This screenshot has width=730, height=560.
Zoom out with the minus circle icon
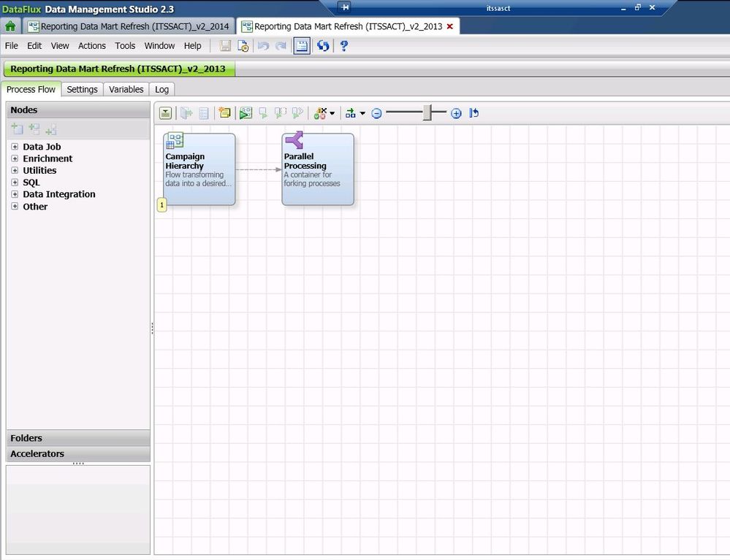pyautogui.click(x=376, y=113)
